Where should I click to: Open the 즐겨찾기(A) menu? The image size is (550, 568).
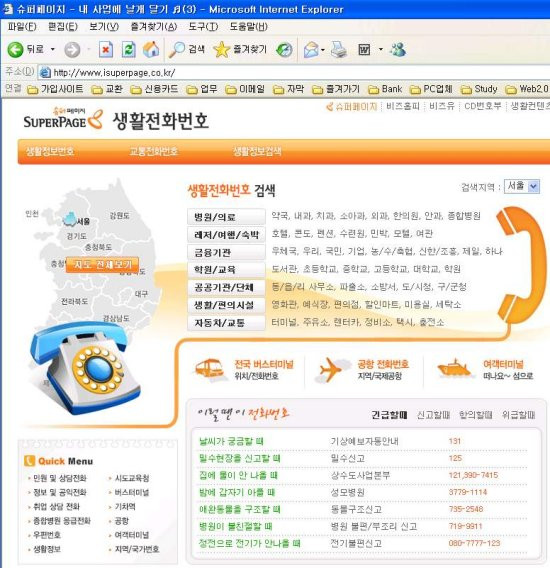point(154,27)
